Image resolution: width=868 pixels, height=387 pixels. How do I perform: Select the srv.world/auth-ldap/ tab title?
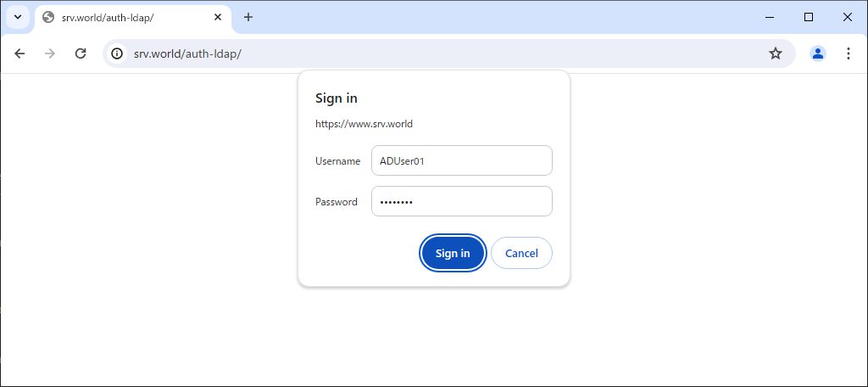(108, 17)
